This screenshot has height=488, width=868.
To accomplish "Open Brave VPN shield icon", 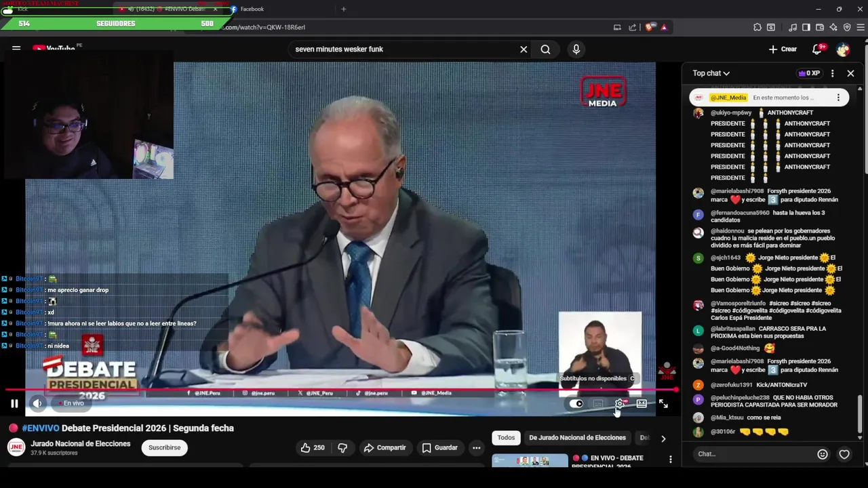I will (x=847, y=27).
